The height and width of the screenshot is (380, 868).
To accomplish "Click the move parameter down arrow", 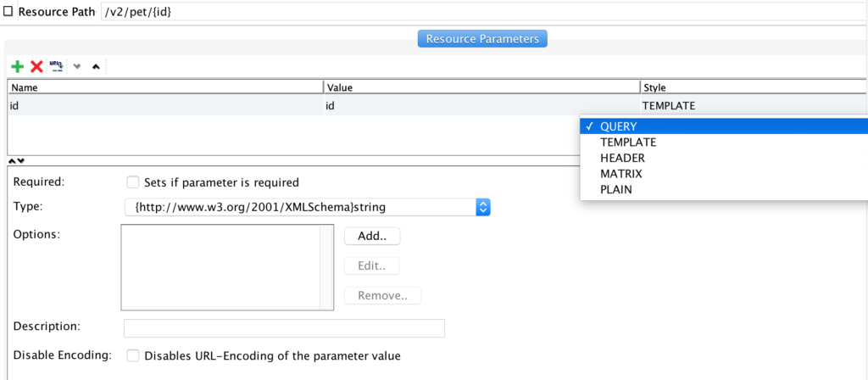I will pyautogui.click(x=77, y=66).
